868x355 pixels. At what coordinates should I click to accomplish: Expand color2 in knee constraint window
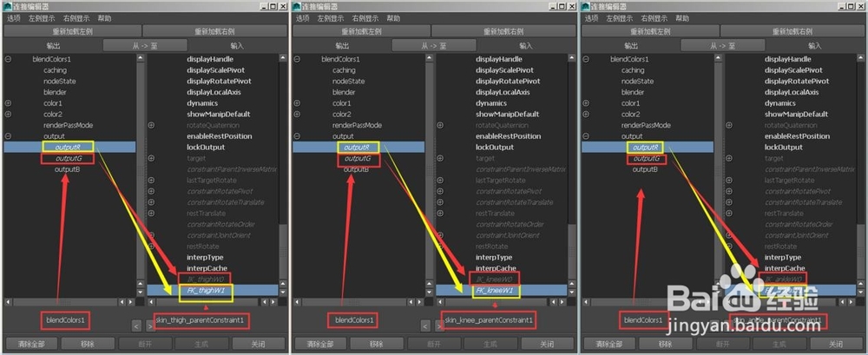coord(297,114)
